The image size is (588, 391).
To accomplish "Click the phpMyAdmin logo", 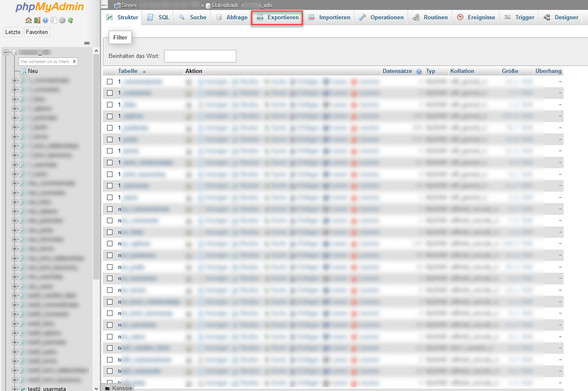I will click(x=50, y=7).
